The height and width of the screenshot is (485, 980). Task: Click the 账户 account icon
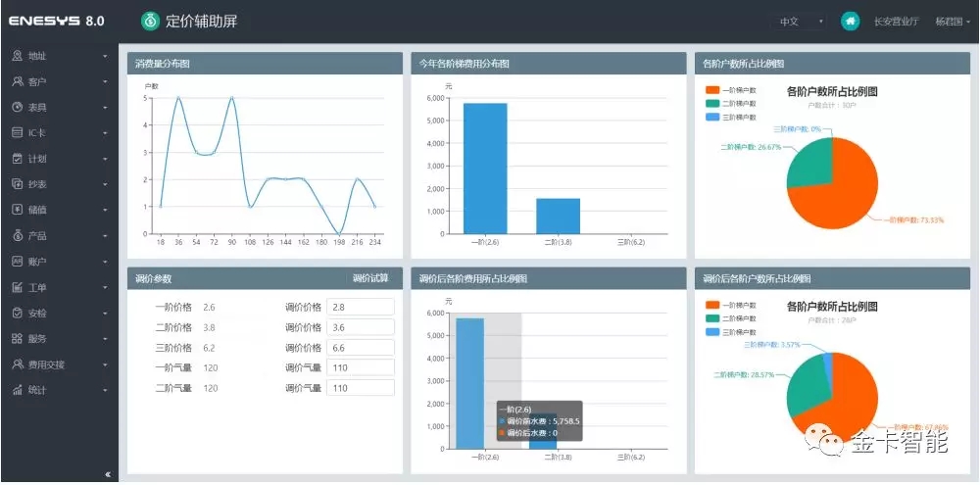tap(18, 262)
